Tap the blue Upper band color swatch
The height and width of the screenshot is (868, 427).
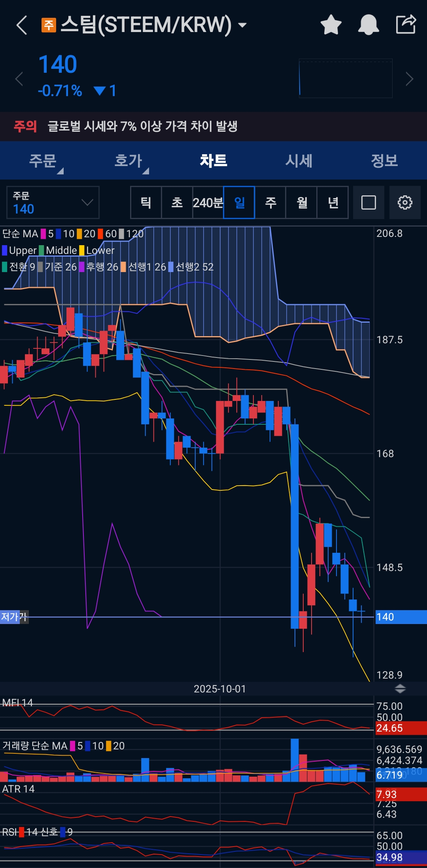[5, 250]
